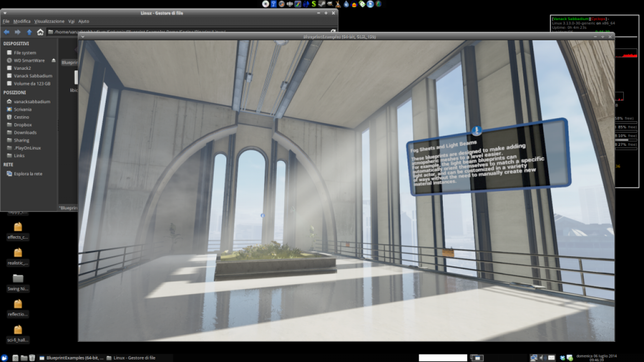Launch Steam from the top panel
644x362 pixels.
tap(322, 4)
